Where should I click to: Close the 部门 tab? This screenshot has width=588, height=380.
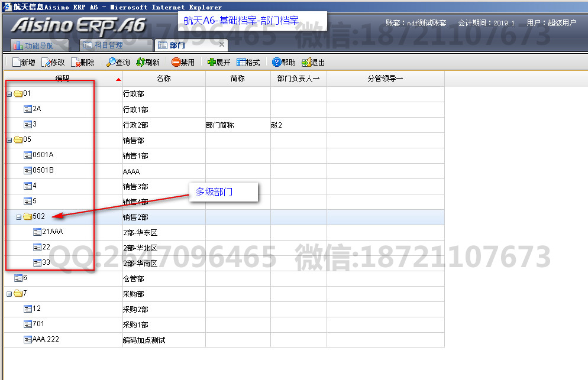coord(222,45)
